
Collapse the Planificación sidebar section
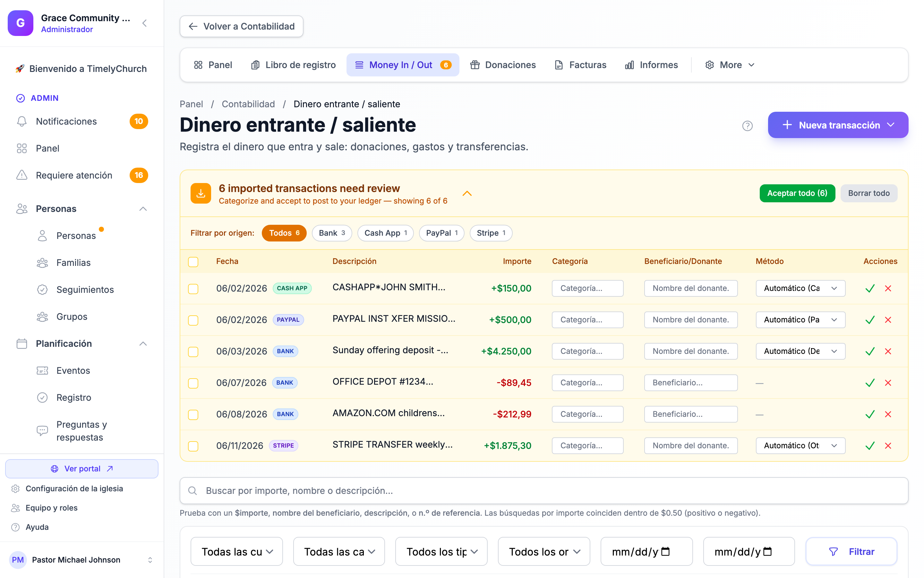click(x=143, y=344)
